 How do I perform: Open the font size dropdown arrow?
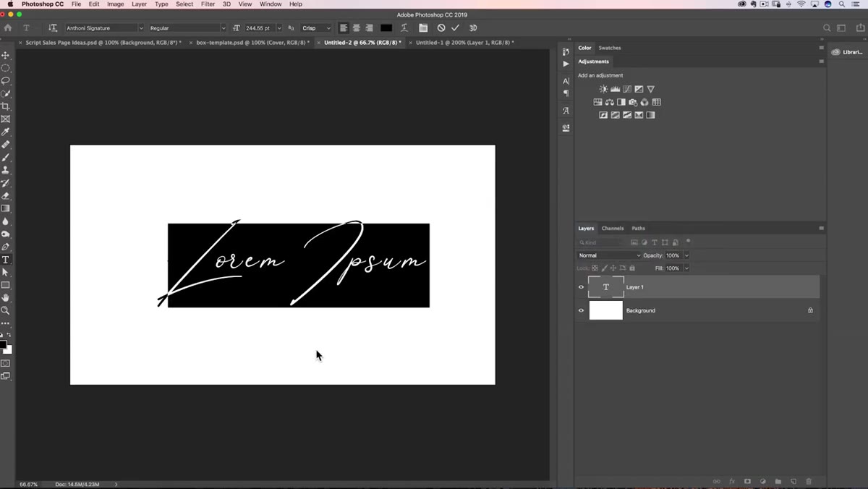[x=278, y=28]
